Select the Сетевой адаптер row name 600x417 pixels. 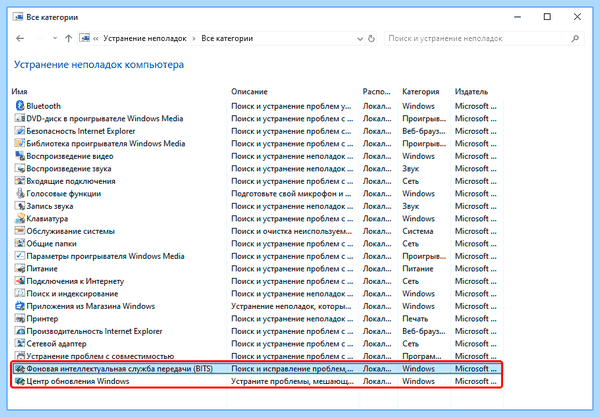coord(56,344)
